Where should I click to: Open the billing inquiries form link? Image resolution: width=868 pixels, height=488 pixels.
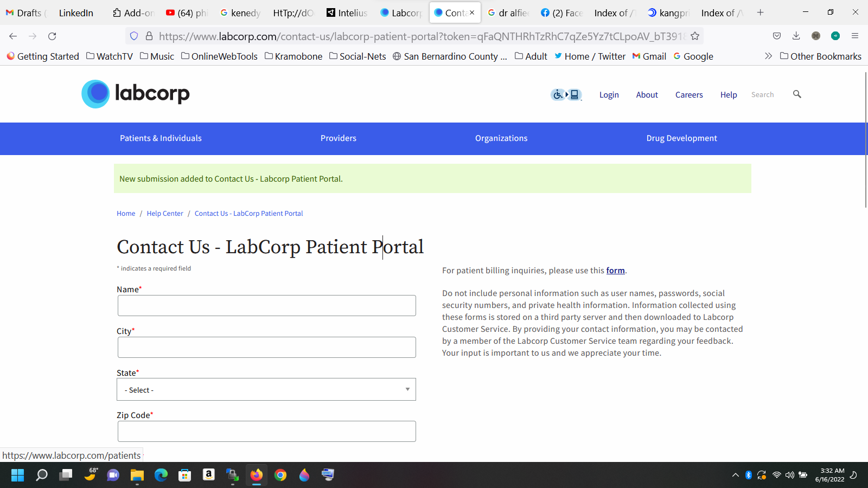click(x=615, y=270)
